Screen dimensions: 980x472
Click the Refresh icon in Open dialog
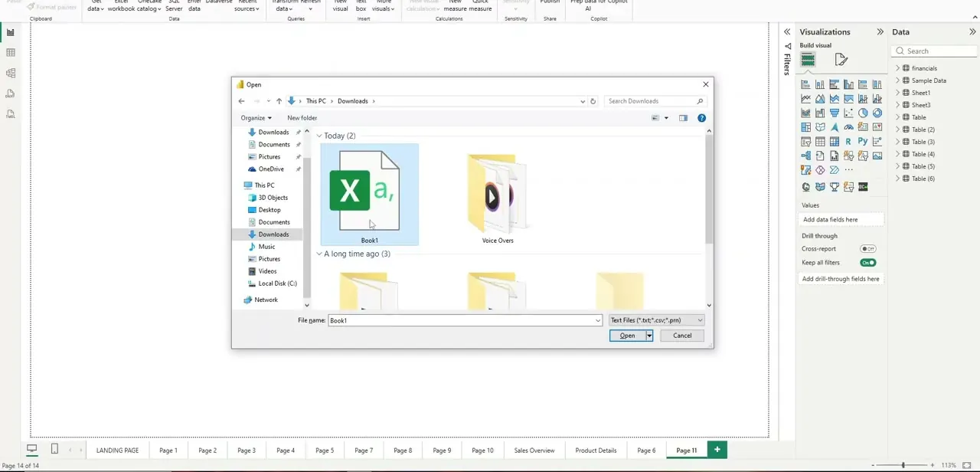coord(593,101)
